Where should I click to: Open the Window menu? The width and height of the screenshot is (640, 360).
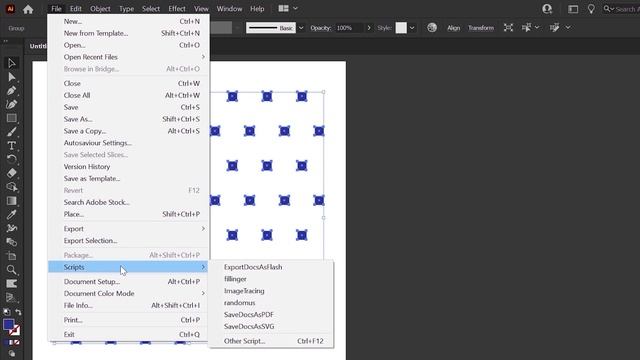coord(229,9)
